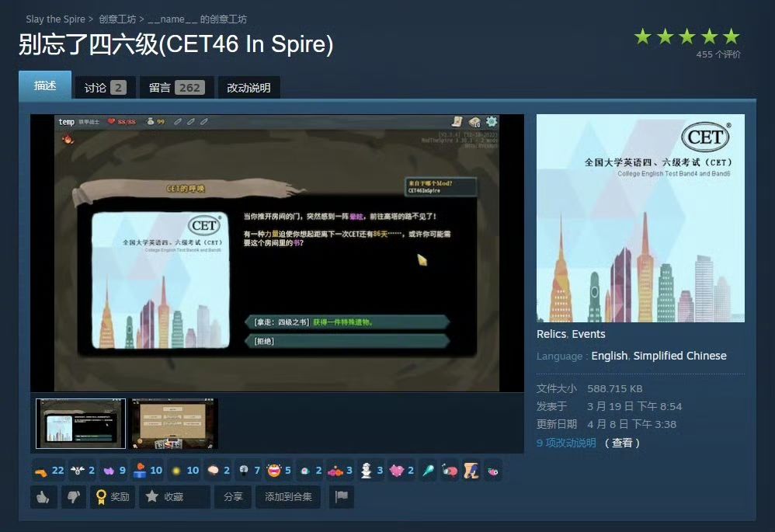Open the 讨论 tab
The width and height of the screenshot is (775, 532).
[x=105, y=88]
